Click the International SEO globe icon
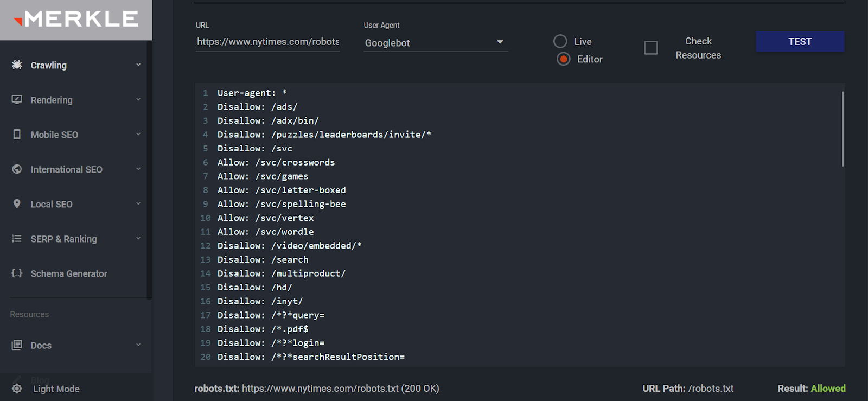The width and height of the screenshot is (868, 401). click(x=17, y=169)
